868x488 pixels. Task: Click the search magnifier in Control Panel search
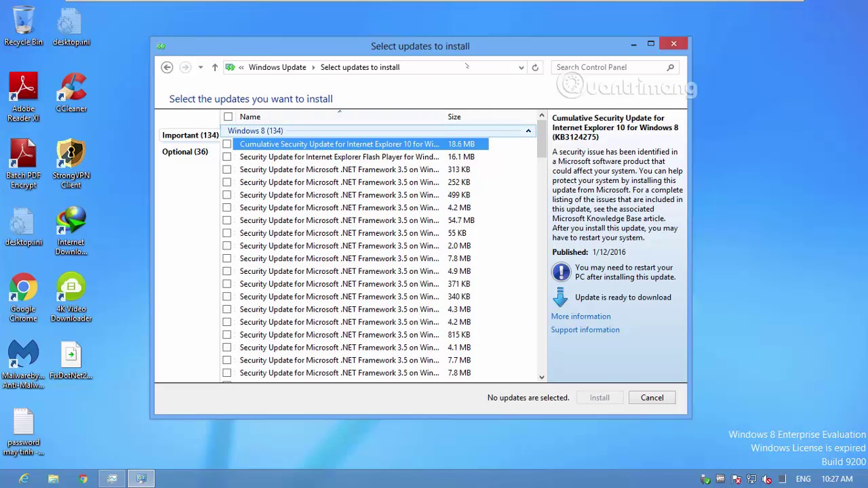pyautogui.click(x=670, y=67)
